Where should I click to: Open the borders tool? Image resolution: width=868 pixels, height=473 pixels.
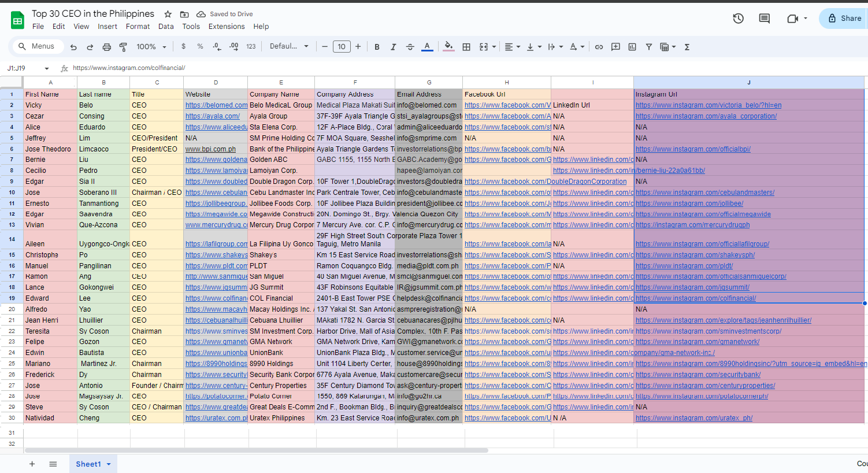point(466,47)
